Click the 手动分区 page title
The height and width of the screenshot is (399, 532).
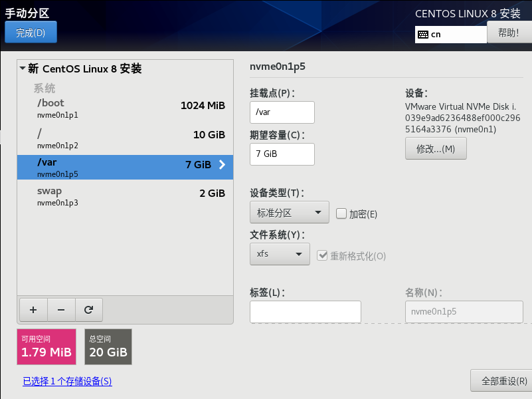click(27, 13)
